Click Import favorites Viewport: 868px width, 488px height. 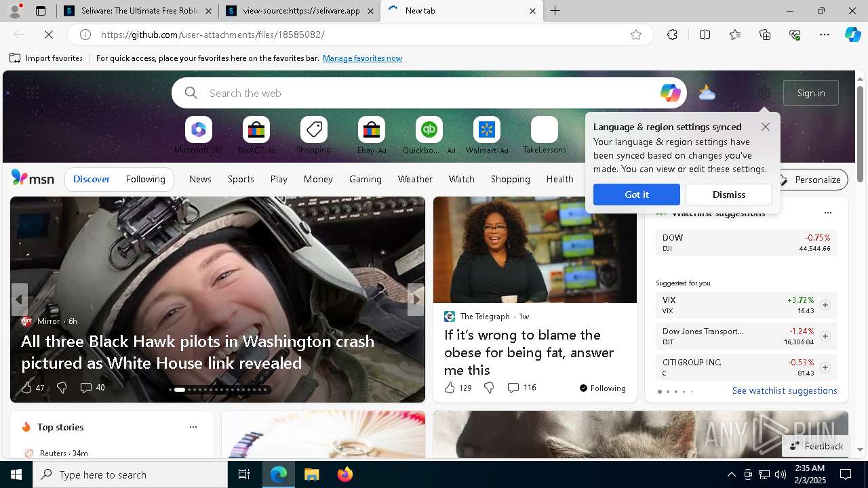[46, 58]
